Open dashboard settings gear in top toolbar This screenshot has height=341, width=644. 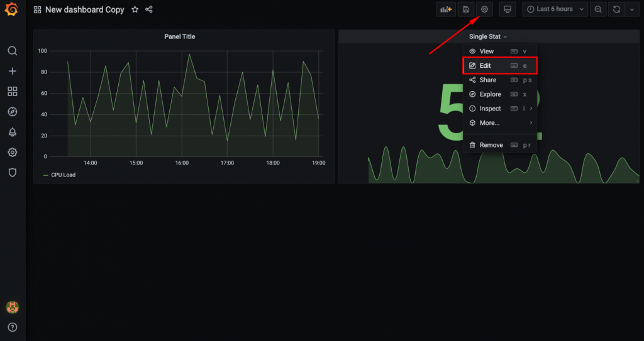coord(484,9)
